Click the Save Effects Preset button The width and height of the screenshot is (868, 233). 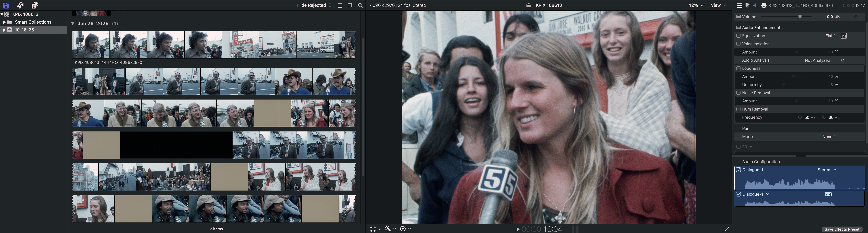pos(841,229)
